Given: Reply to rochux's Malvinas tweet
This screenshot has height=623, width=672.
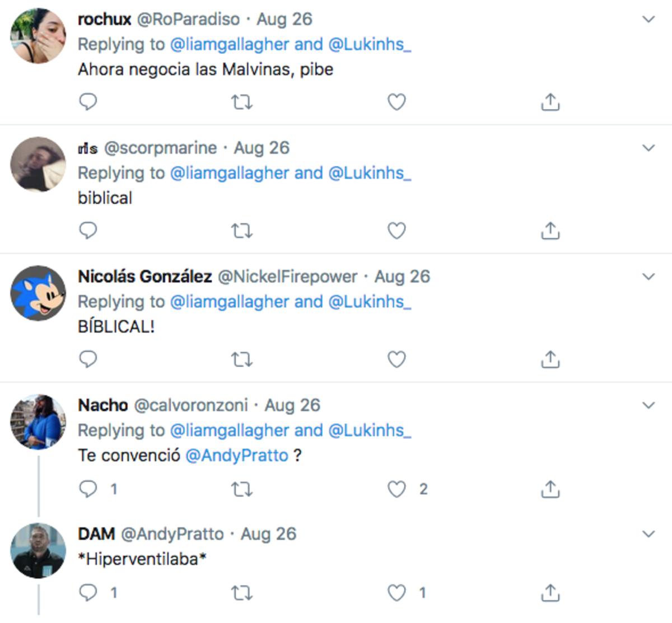Looking at the screenshot, I should point(88,102).
